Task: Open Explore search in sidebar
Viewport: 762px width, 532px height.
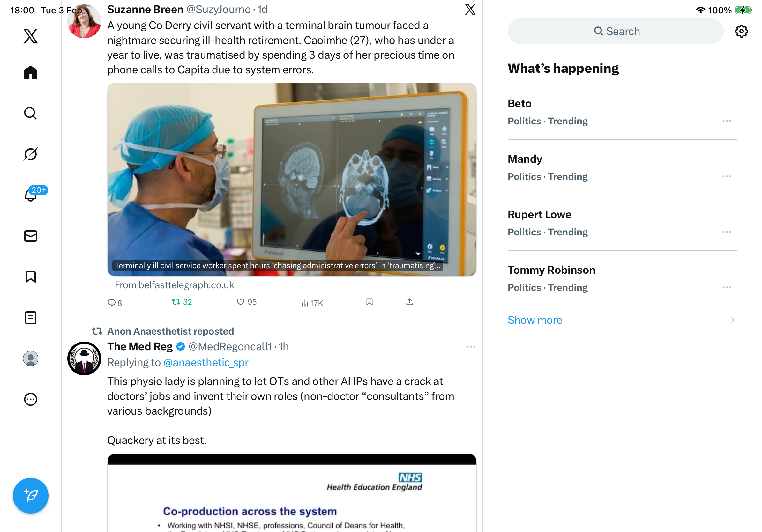Action: (x=31, y=113)
